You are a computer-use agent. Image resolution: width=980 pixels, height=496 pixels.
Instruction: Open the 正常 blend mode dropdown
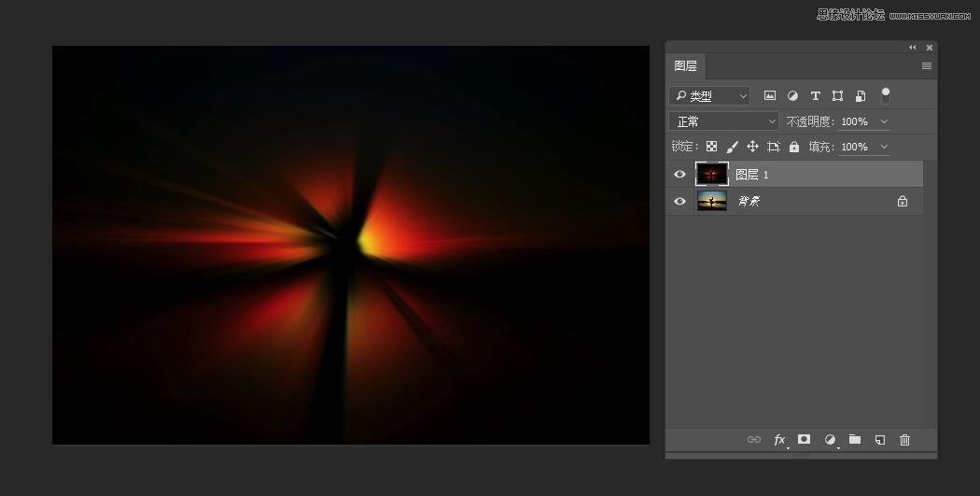pos(723,121)
